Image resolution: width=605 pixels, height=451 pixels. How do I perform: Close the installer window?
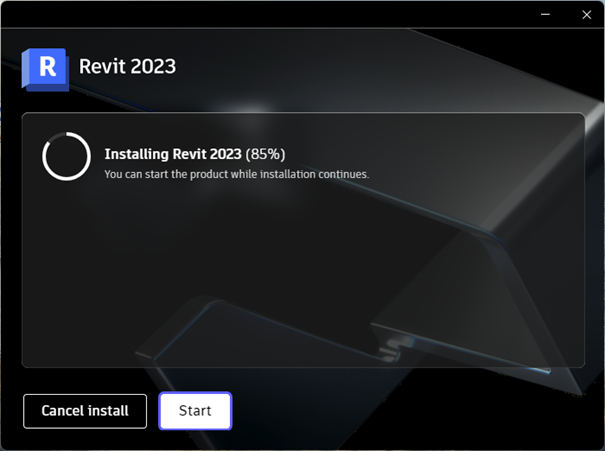(x=586, y=15)
